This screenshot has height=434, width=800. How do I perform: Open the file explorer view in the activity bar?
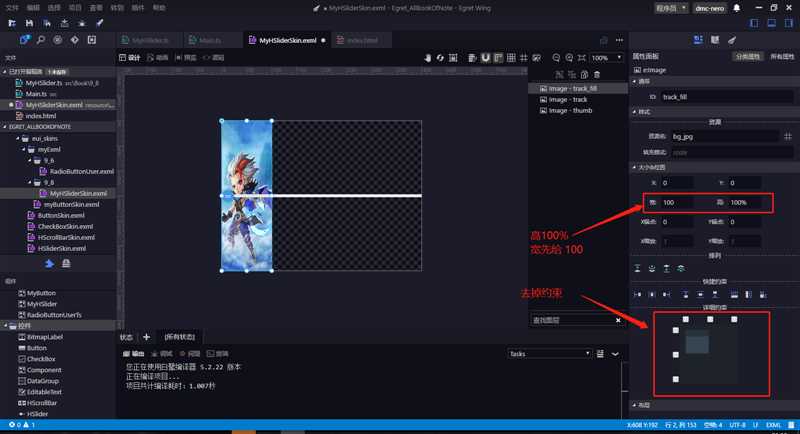[24, 40]
